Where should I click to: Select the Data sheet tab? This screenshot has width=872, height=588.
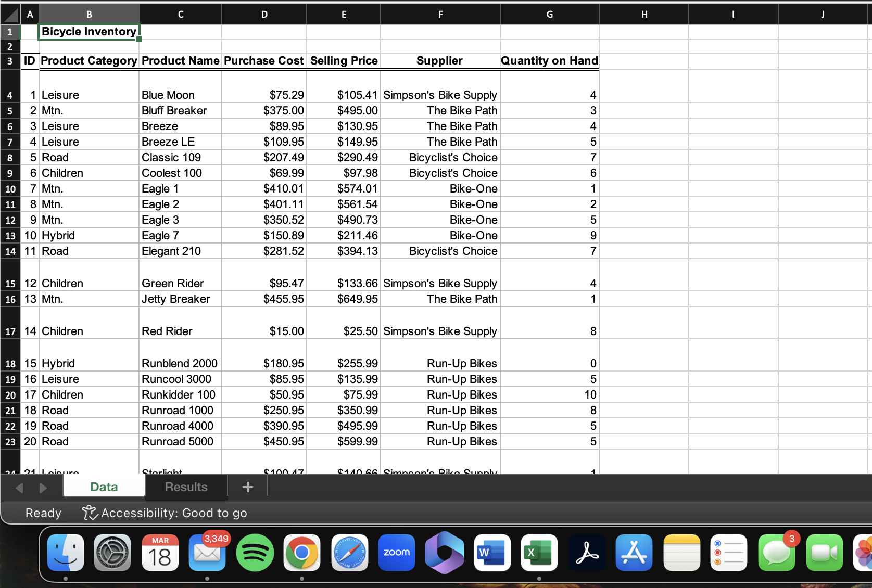104,487
